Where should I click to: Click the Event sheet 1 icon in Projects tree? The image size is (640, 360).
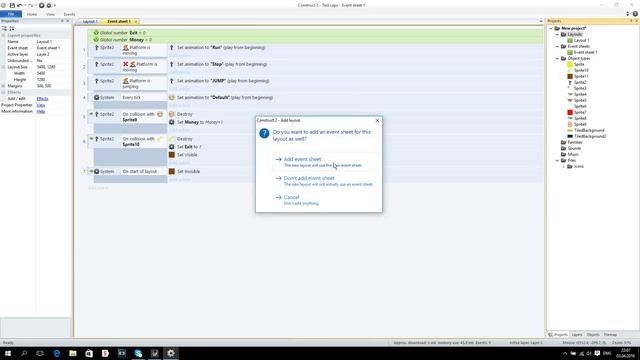point(570,52)
